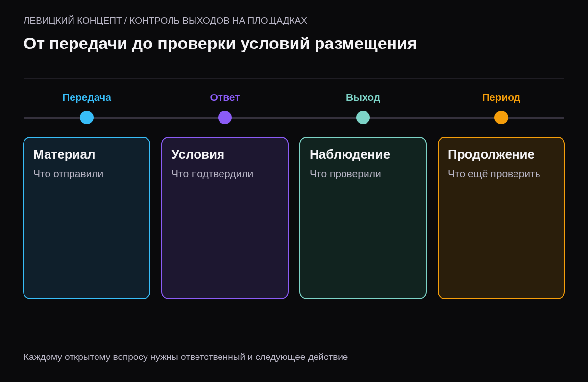This screenshot has height=382, width=588.
Task: Click the teal Выход timeline dot
Action: point(363,118)
